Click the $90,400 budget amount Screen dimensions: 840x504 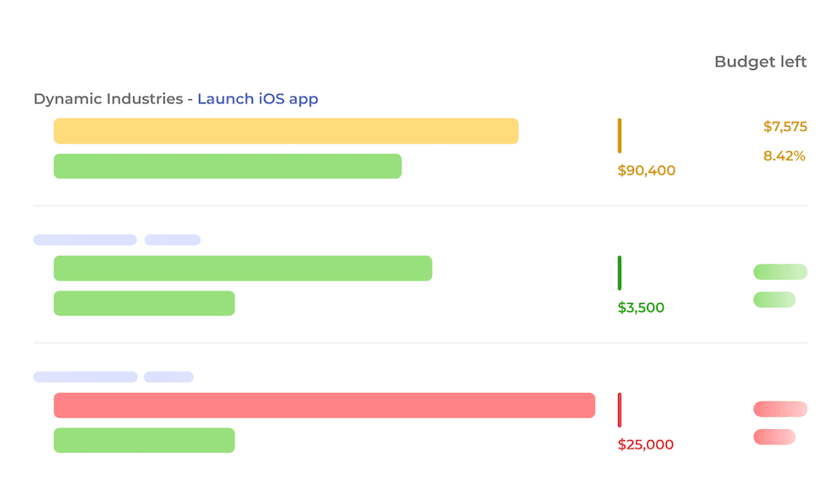[646, 170]
